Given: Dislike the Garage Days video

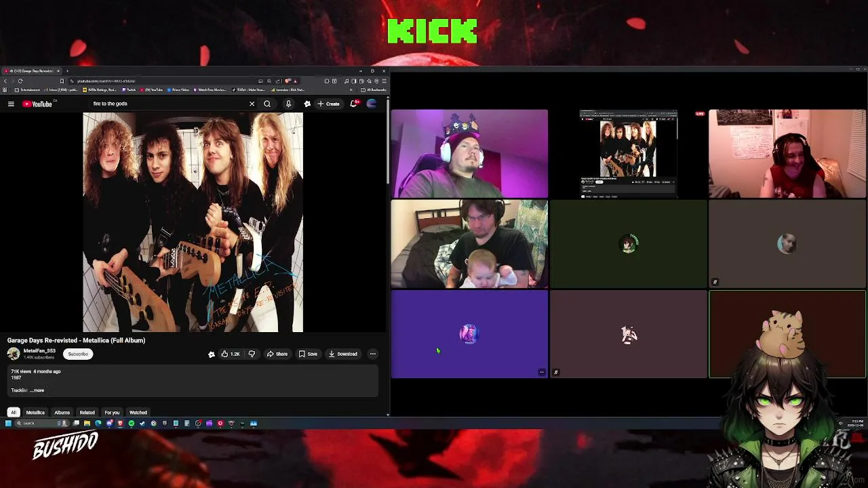Looking at the screenshot, I should click(x=252, y=354).
